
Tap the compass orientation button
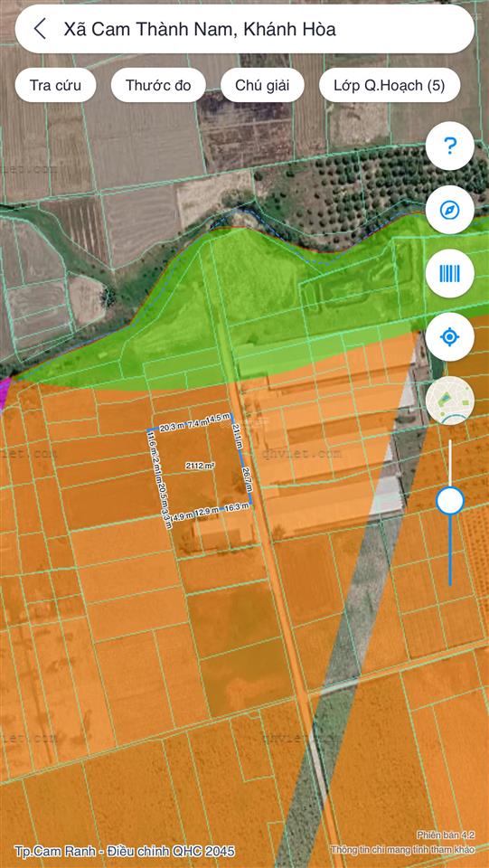[x=450, y=210]
